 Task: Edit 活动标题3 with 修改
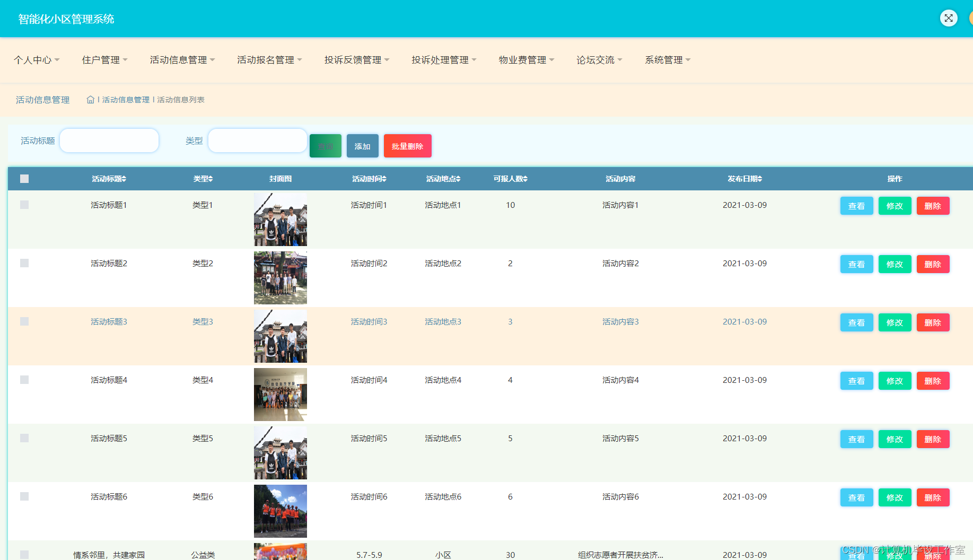click(x=895, y=322)
